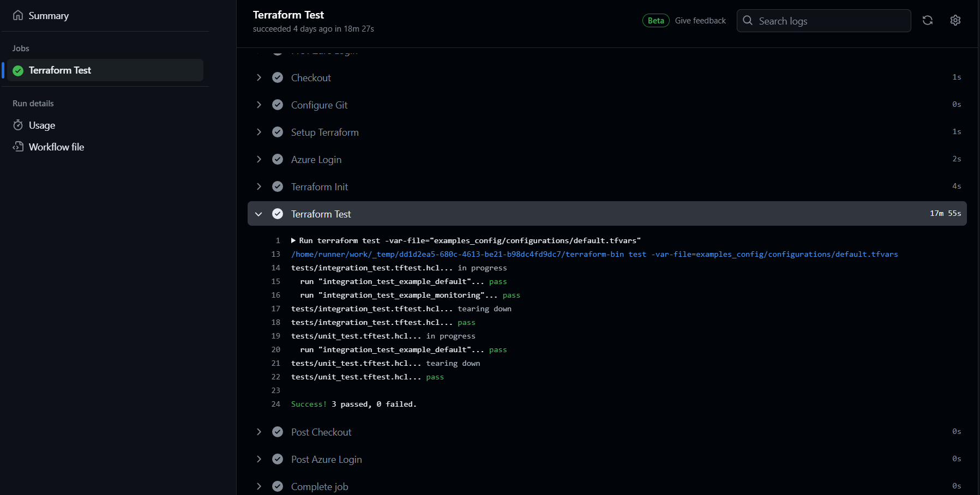The image size is (980, 495).
Task: Click the green success icon beside Terraform Test job
Action: 18,70
